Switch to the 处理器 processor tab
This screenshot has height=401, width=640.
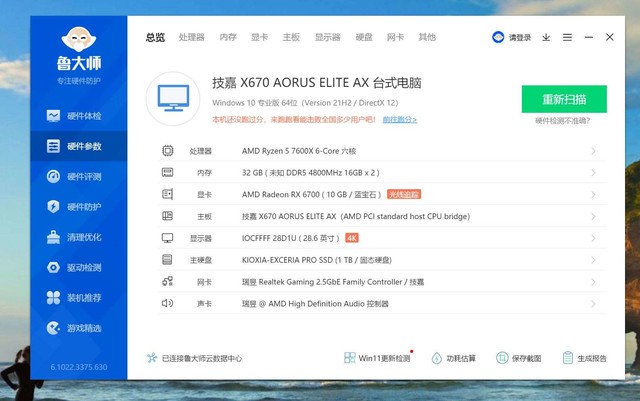[191, 37]
